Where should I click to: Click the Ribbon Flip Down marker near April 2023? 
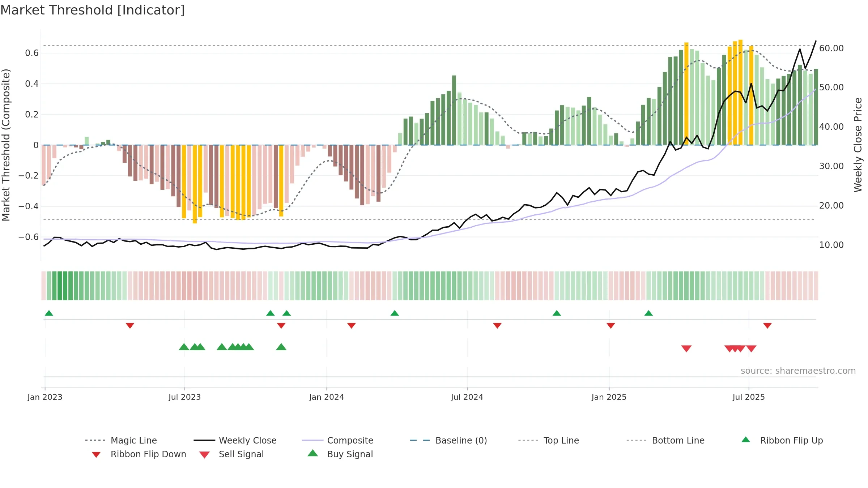coord(130,326)
